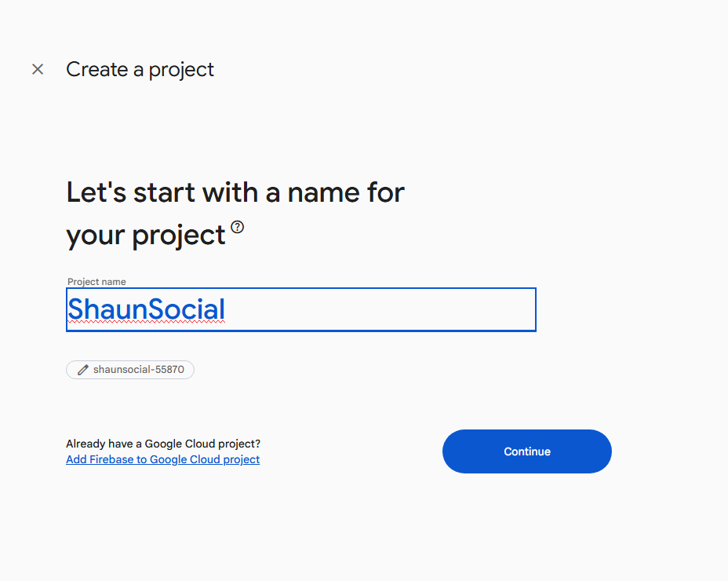Click the small "Project name" field label

pyautogui.click(x=96, y=282)
